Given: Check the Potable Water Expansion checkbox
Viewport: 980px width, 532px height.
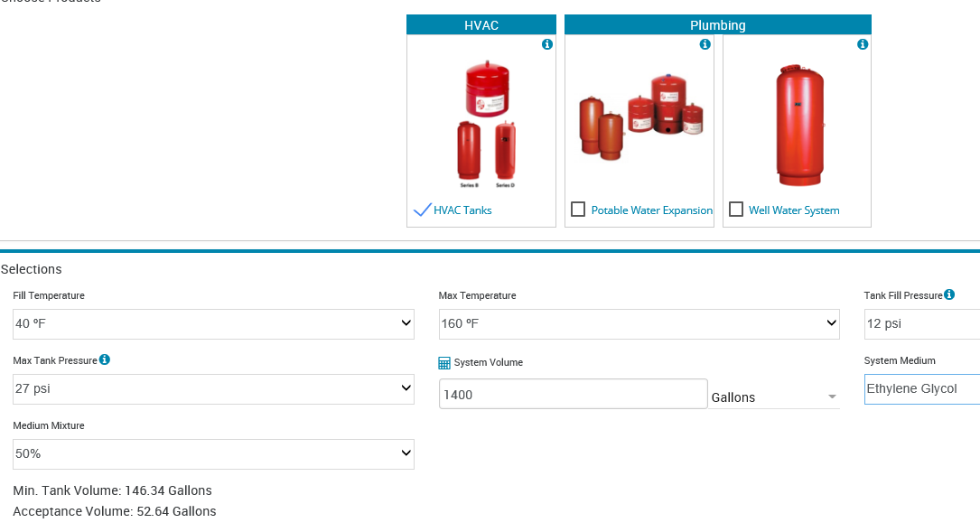Looking at the screenshot, I should coord(578,209).
